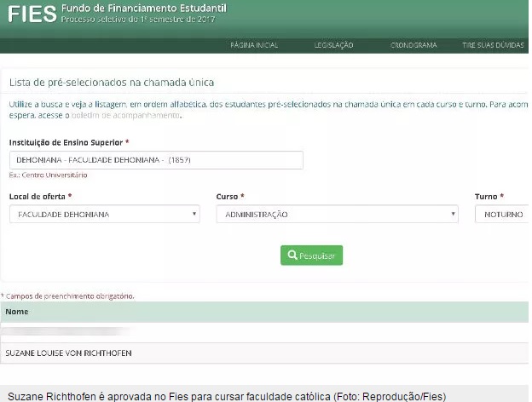Open the PÁGINA INICIAL menu item

254,45
